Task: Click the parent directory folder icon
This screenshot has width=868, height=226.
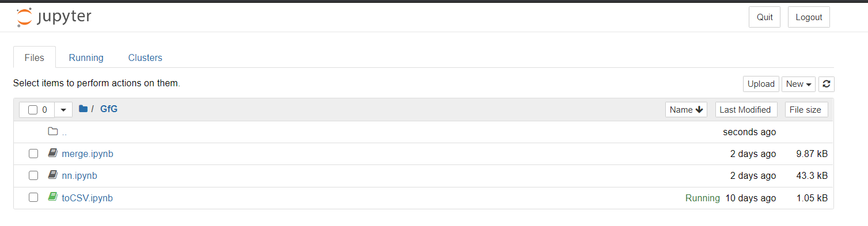Action: 53,132
